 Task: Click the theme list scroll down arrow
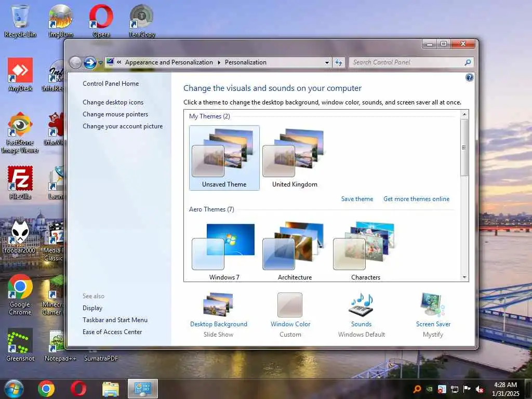click(x=464, y=277)
